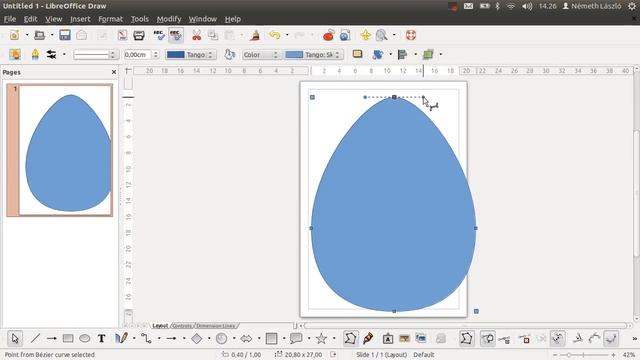640x360 pixels.
Task: Toggle Move Points mode
Action: point(487,338)
